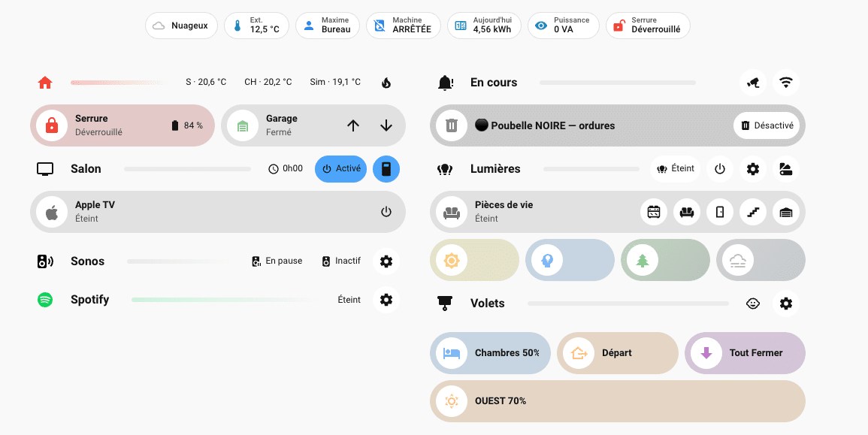Click the Spotify progress bar
Screen dimensions: 868x435
coord(221,299)
